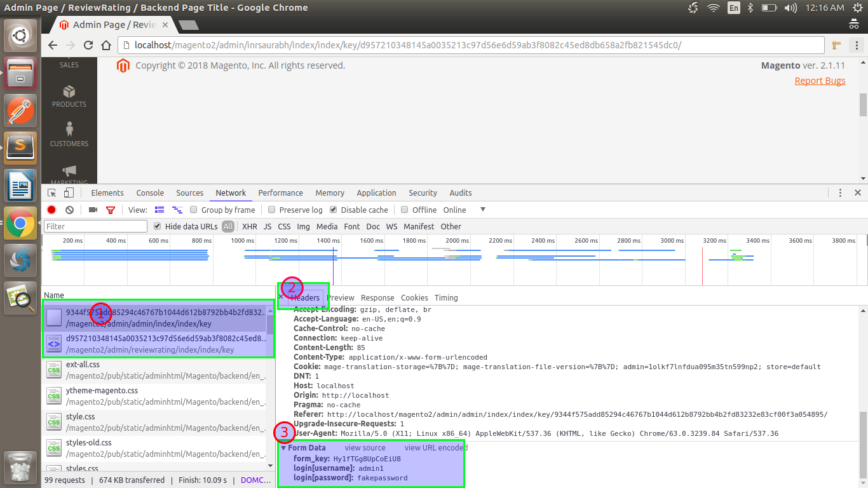Open the Response tab of request
Screen dimensions: 868x488
(x=377, y=298)
